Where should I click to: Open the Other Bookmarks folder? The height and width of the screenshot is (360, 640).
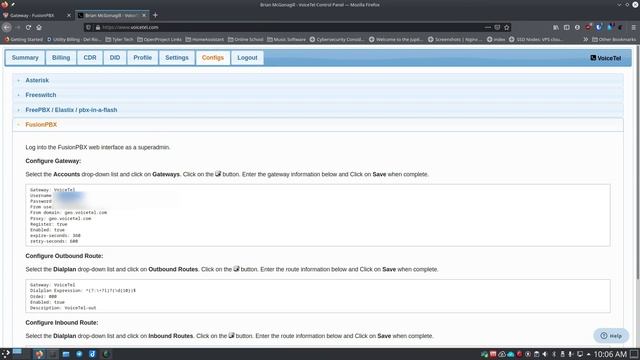pyautogui.click(x=614, y=39)
